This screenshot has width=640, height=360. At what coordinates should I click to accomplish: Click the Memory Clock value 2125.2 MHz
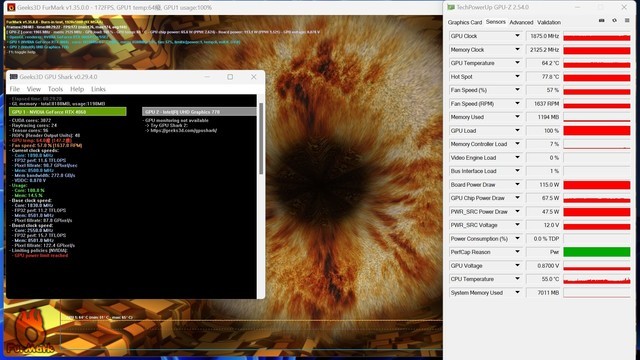pos(544,49)
